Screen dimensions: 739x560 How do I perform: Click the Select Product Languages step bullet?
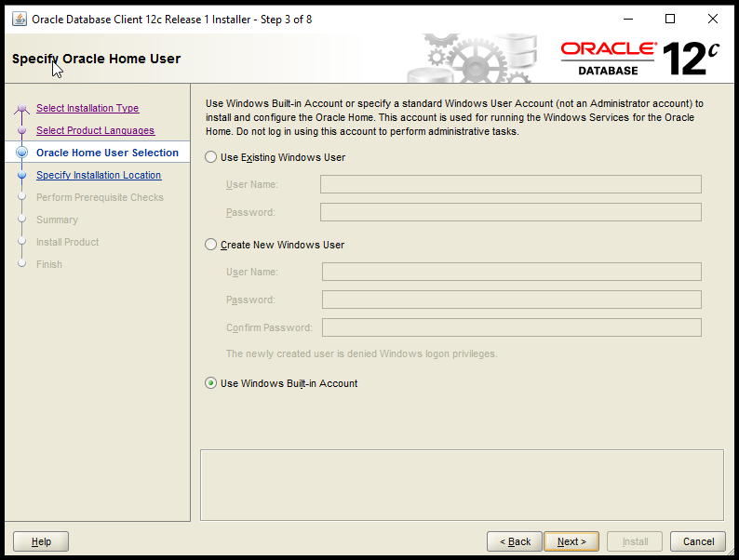point(21,130)
